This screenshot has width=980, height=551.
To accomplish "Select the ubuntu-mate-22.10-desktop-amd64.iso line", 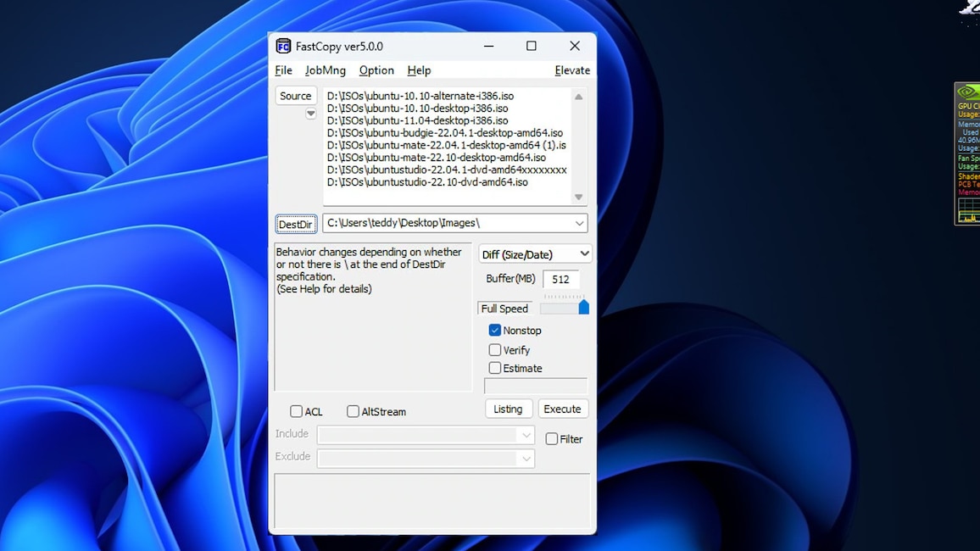I will tap(437, 158).
